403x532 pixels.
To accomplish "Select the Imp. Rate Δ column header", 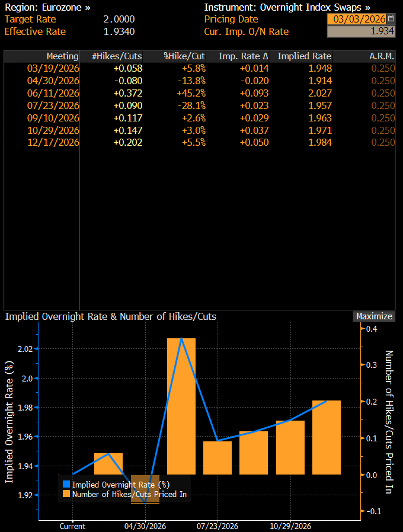I will coord(243,56).
